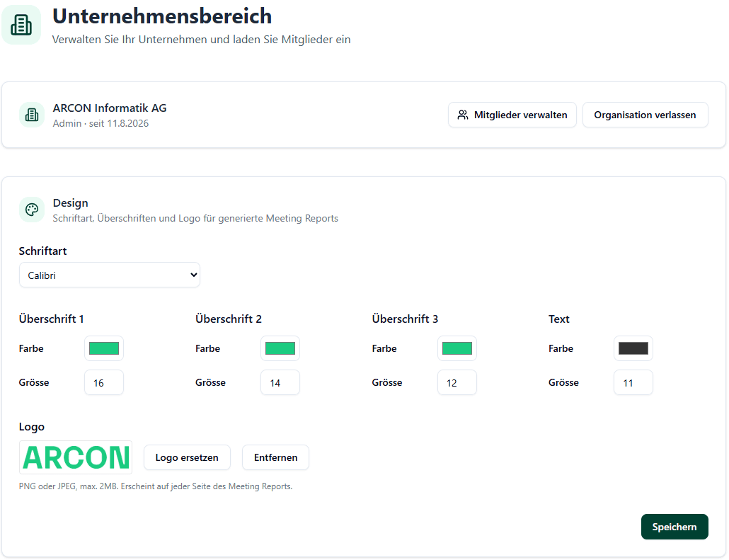
Task: Focus Überschrift 3 Grösse field with 12
Action: 457,382
